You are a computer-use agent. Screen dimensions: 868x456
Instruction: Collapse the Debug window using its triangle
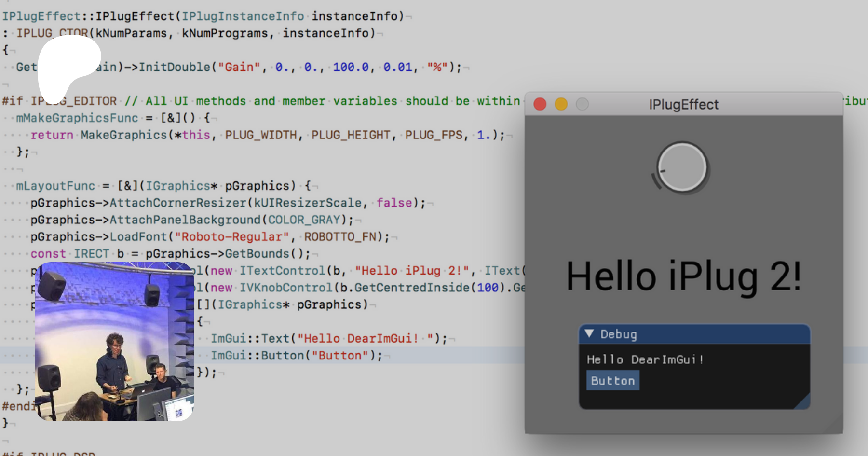pos(589,334)
